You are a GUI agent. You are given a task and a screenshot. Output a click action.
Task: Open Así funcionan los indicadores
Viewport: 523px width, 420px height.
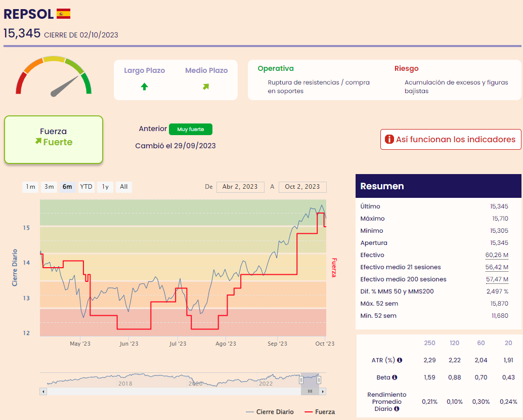pyautogui.click(x=451, y=139)
